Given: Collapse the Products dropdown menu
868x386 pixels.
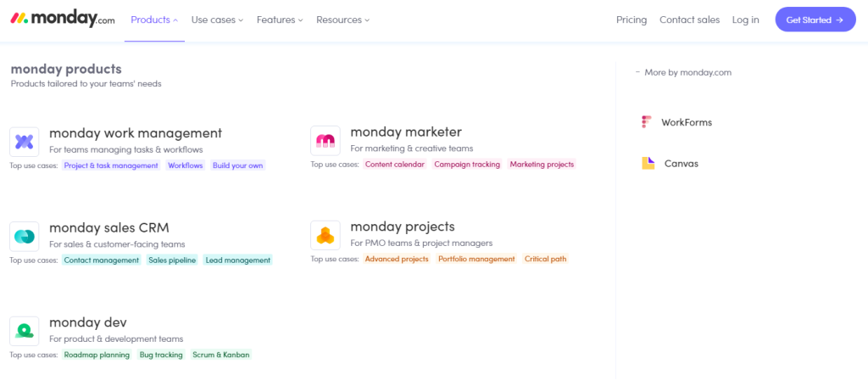Looking at the screenshot, I should coord(154,20).
